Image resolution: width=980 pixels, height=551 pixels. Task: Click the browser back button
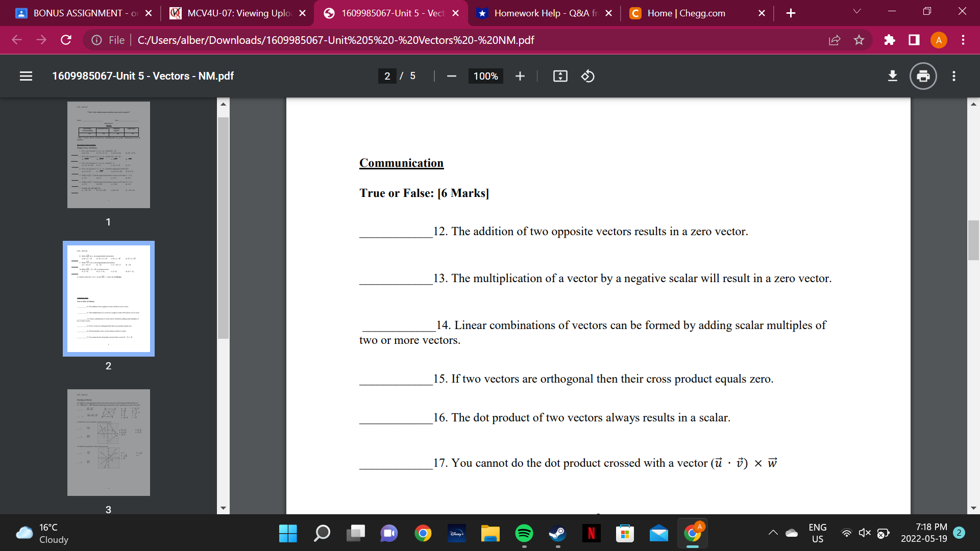(x=17, y=40)
